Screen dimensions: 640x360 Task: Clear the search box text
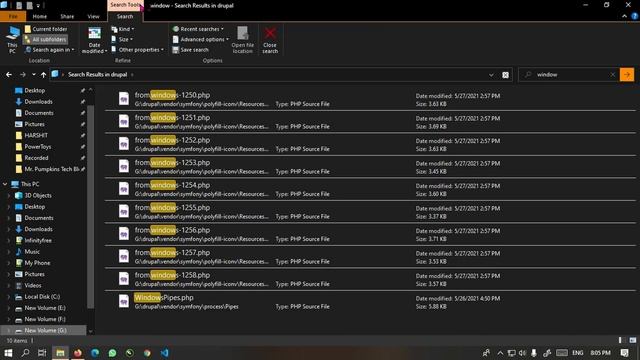[612, 75]
